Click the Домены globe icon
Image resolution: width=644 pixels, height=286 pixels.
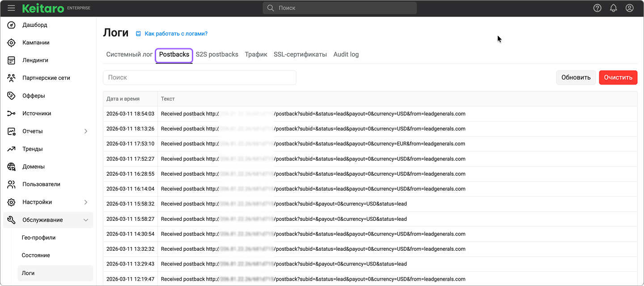pyautogui.click(x=12, y=167)
